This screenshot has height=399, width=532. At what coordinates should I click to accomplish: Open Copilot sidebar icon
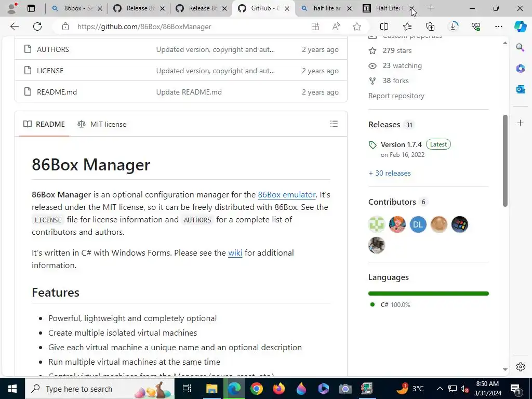[x=520, y=26]
